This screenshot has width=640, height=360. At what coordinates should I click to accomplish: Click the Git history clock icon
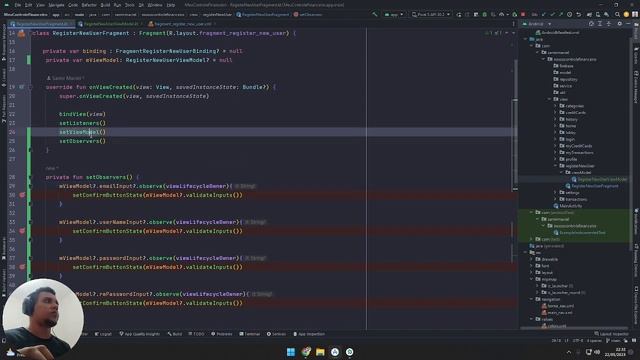pos(569,14)
